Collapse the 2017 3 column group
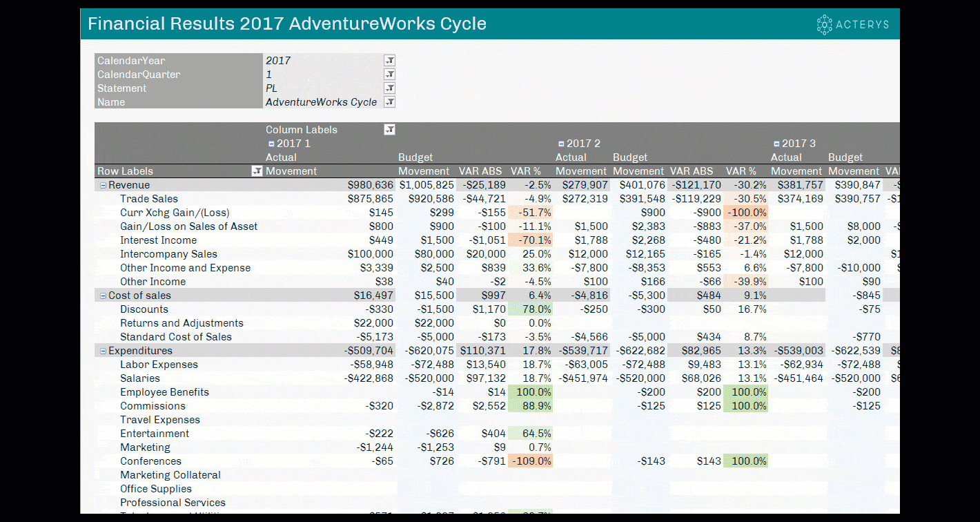The width and height of the screenshot is (980, 522). pos(776,144)
